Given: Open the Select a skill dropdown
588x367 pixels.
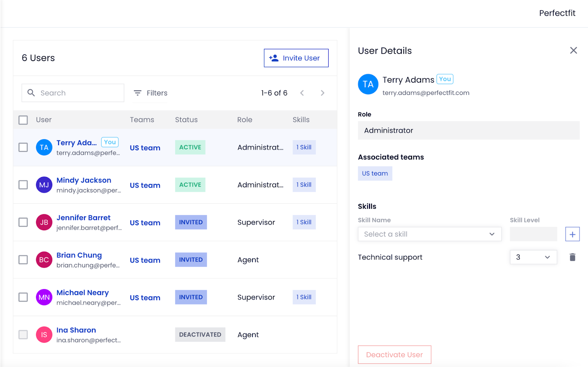Looking at the screenshot, I should (x=430, y=234).
